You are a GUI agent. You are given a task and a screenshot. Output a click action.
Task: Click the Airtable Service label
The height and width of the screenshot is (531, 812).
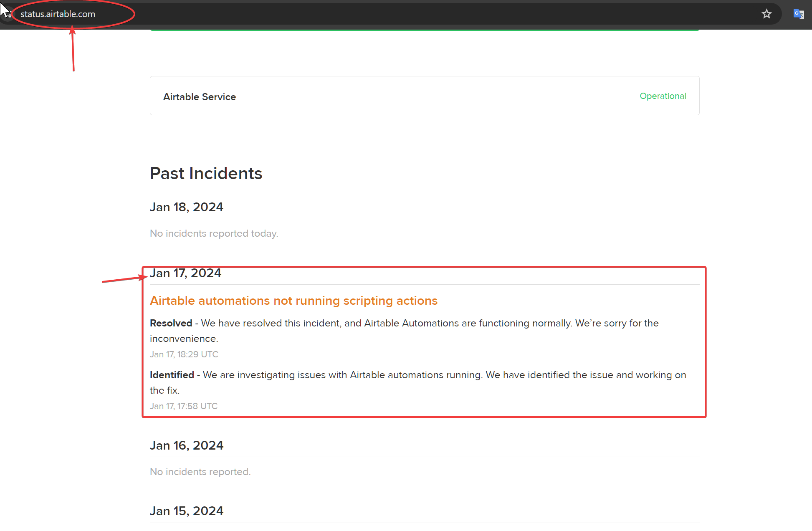pyautogui.click(x=200, y=97)
